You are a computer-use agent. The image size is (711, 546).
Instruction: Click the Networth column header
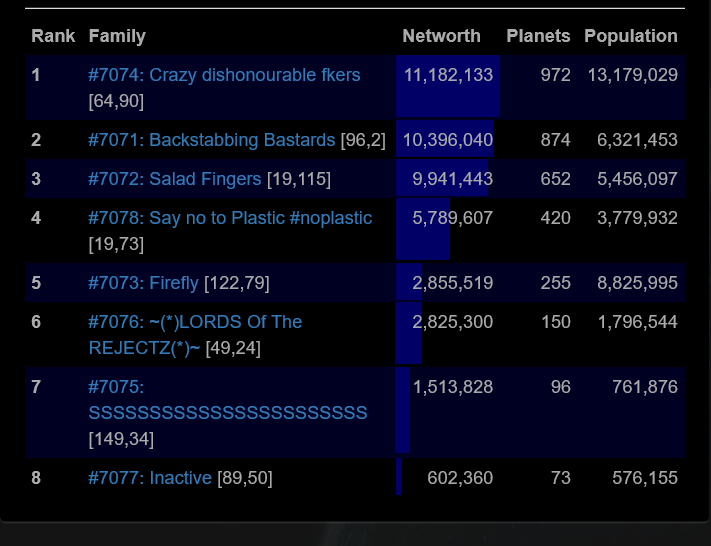tap(441, 36)
